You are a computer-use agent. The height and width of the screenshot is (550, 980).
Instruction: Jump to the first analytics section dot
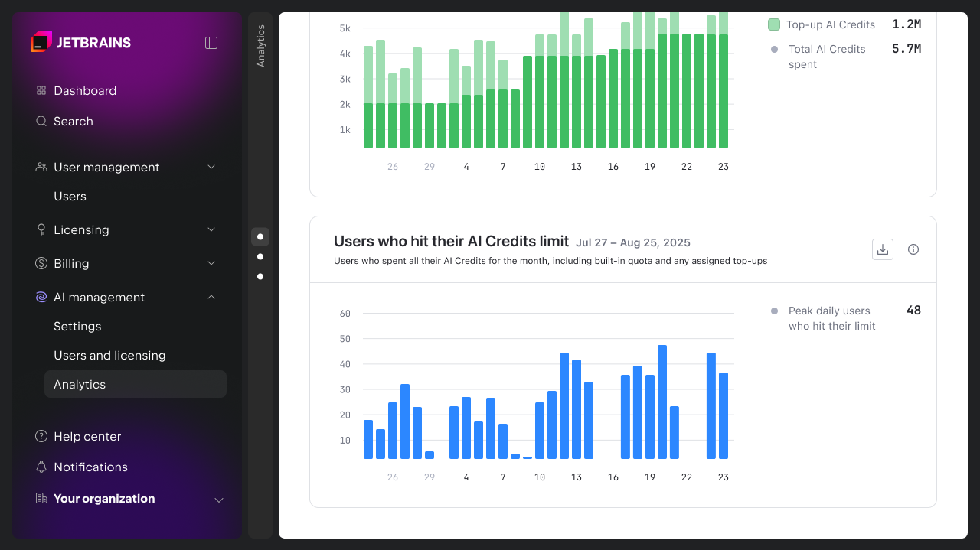tap(260, 236)
